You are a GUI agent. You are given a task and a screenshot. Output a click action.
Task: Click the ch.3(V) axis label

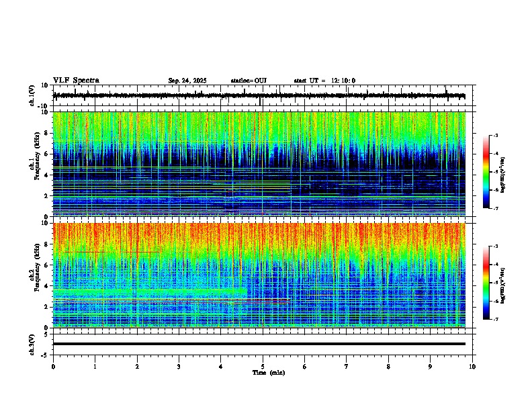[32, 345]
